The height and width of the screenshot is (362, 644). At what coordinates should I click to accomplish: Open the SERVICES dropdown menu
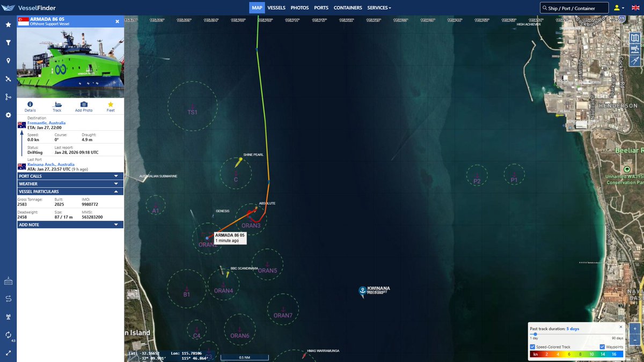[379, 8]
